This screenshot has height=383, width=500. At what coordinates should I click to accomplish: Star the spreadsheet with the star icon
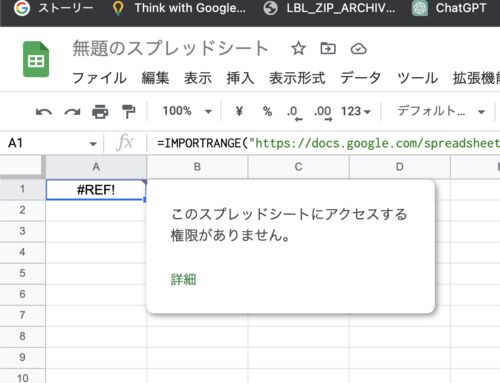click(x=298, y=49)
